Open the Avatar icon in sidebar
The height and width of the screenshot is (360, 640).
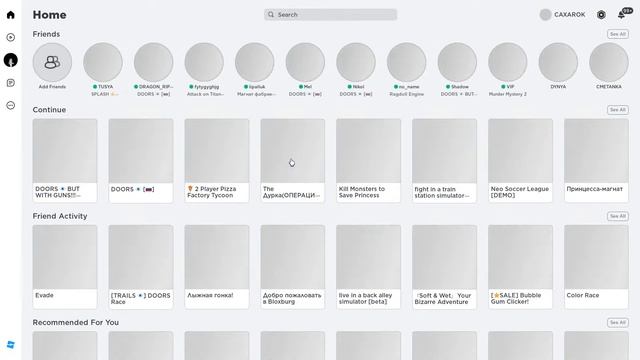[x=11, y=60]
